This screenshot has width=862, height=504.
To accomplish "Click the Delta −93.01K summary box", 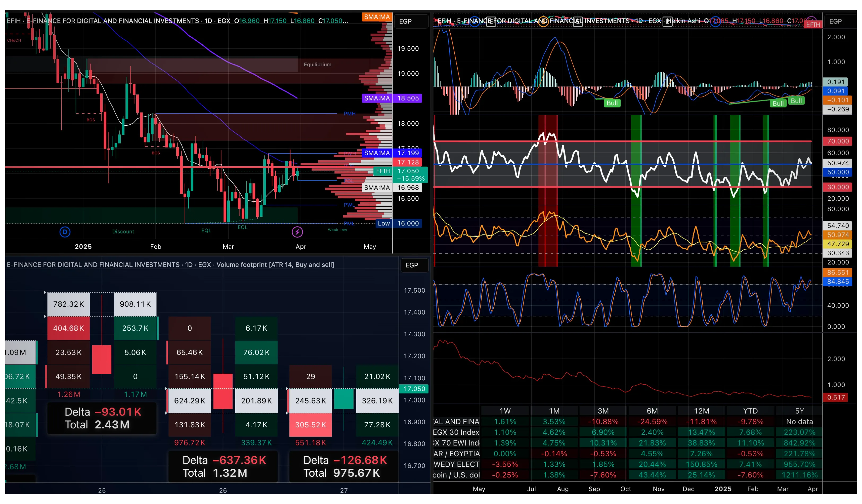I will pos(102,419).
